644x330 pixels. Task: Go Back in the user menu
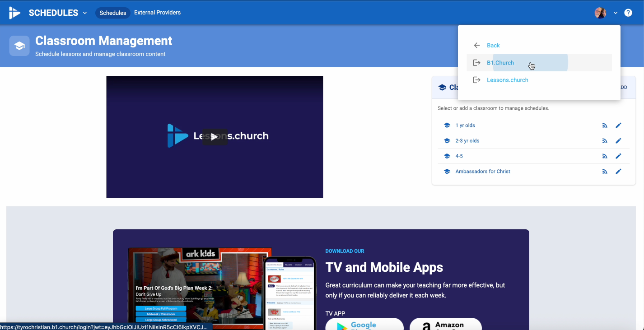tap(493, 46)
